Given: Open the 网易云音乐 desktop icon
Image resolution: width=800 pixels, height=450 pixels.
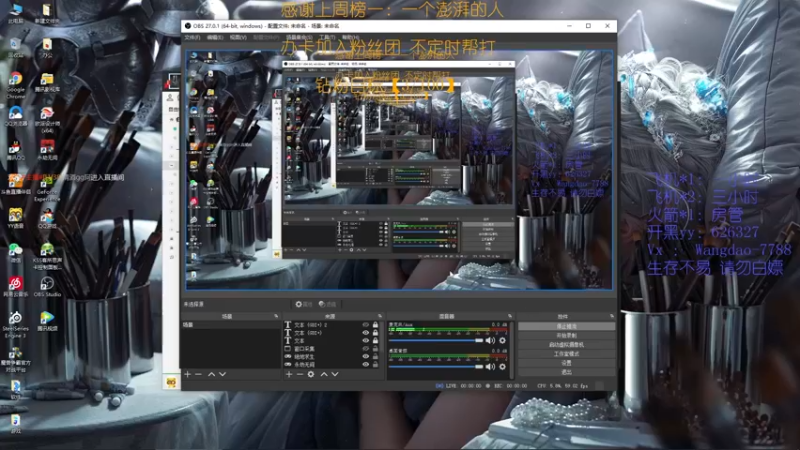Looking at the screenshot, I should [x=15, y=287].
